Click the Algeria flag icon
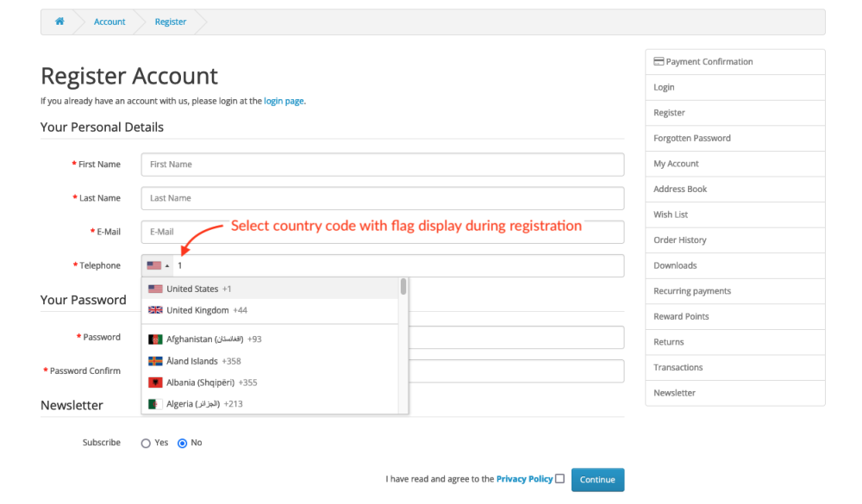 [155, 404]
